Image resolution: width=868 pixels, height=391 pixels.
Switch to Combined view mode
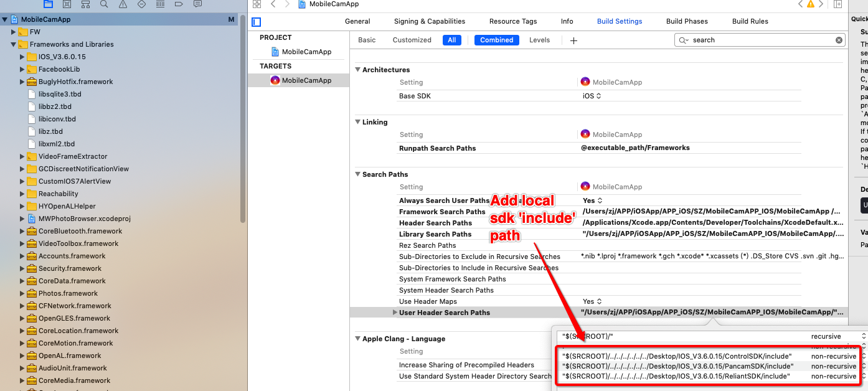(497, 40)
